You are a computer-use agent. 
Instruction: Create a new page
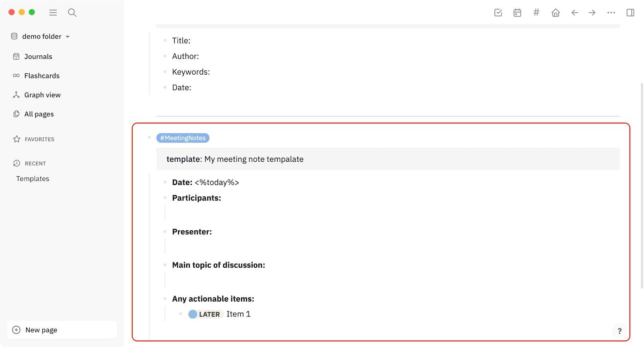41,330
